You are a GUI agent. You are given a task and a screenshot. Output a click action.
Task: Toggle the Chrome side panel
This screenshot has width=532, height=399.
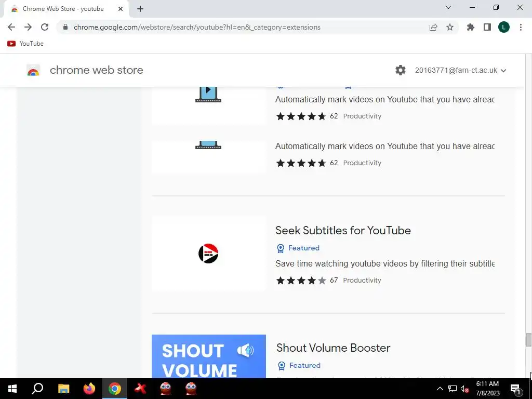(487, 27)
